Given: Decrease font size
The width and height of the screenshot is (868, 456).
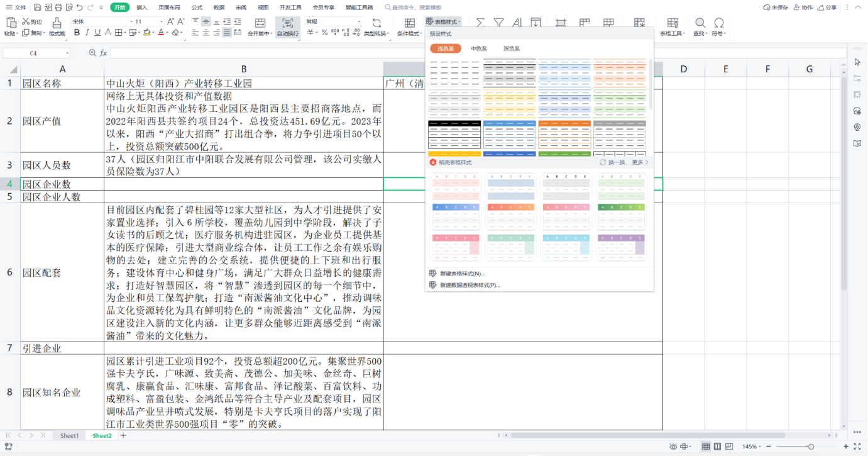Looking at the screenshot, I should (182, 21).
